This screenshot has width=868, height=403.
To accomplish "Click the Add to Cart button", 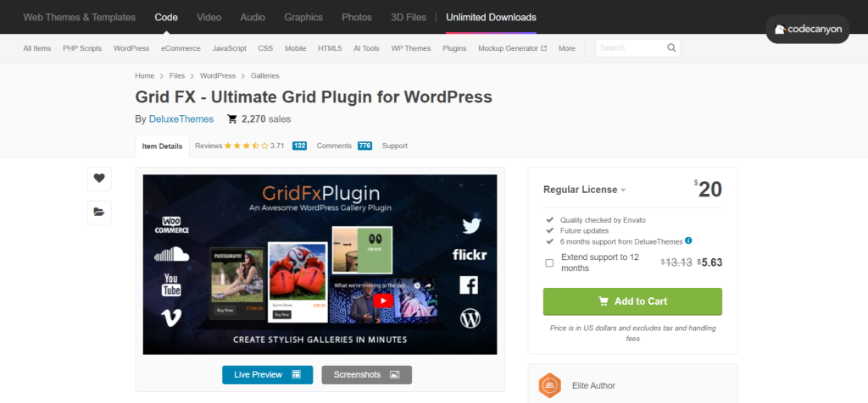I will 632,301.
